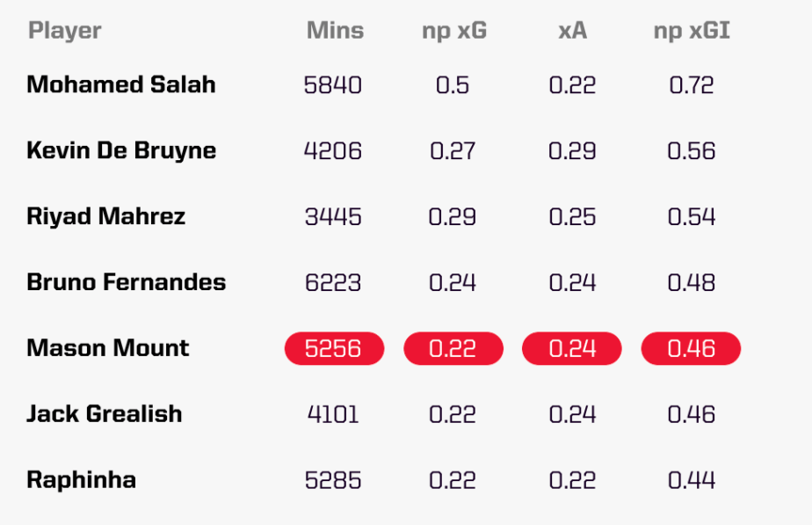Click Jack Grealish's name
812x525 pixels.
click(105, 414)
